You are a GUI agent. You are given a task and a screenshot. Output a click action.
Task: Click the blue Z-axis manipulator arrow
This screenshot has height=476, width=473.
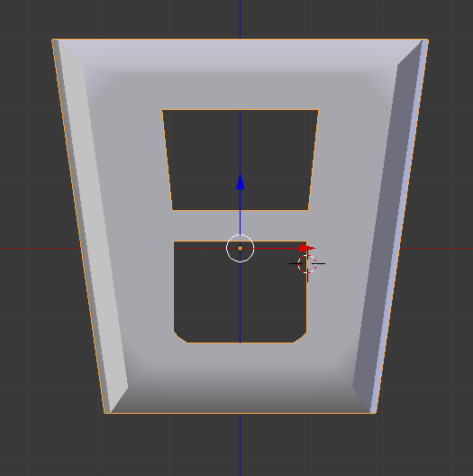(x=240, y=182)
